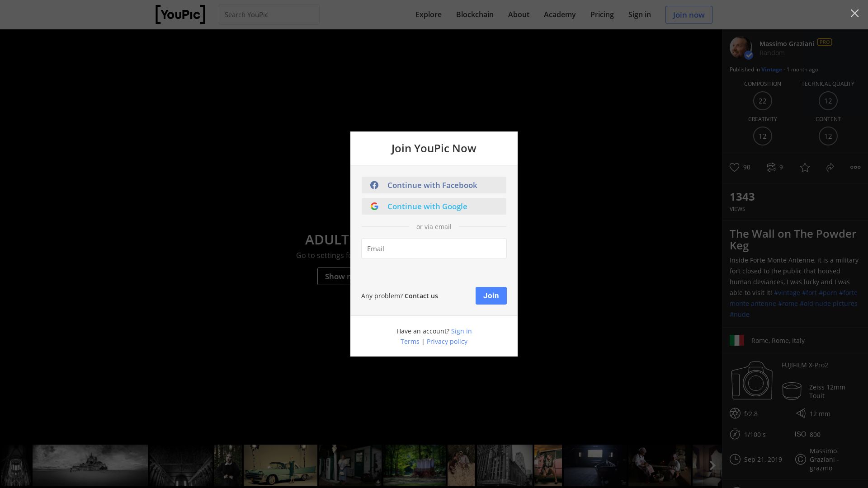Image resolution: width=868 pixels, height=488 pixels.
Task: Select the Pricing menu item
Action: click(x=602, y=14)
